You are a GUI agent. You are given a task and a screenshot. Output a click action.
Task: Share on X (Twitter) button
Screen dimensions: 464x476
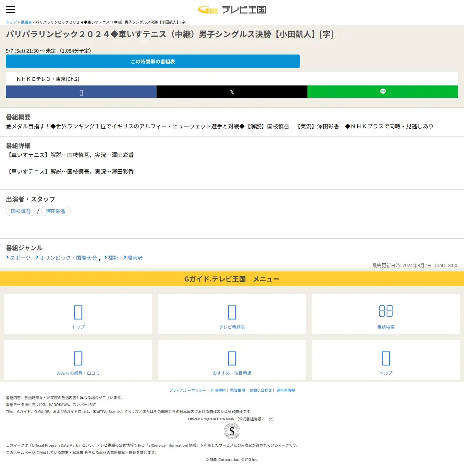[232, 92]
